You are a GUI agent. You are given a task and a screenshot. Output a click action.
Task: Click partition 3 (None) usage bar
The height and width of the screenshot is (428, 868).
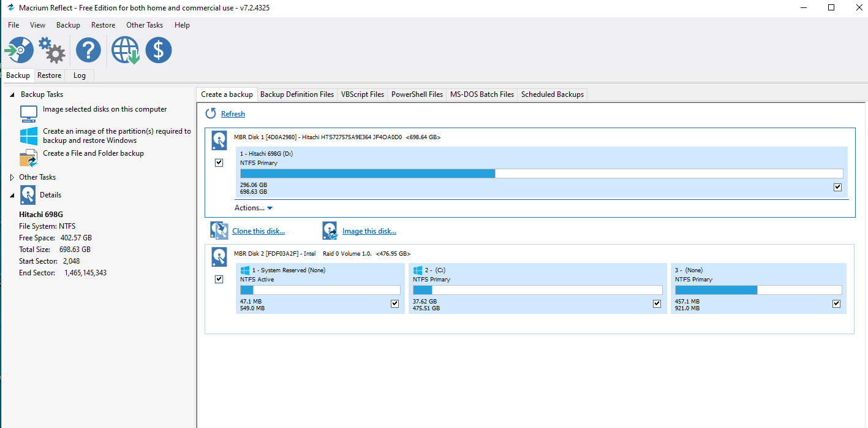point(758,290)
